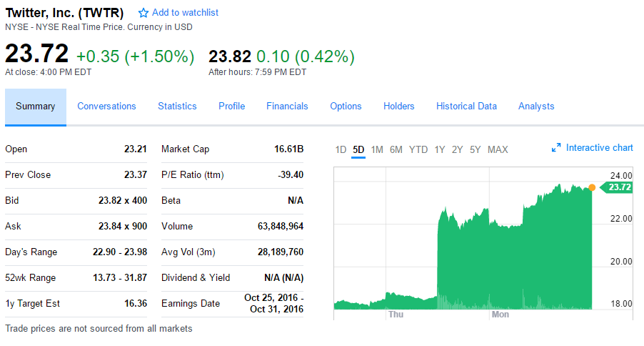Click the 'Trade prices are not sourced' disclaimer
Image resolution: width=644 pixels, height=346 pixels.
99,329
